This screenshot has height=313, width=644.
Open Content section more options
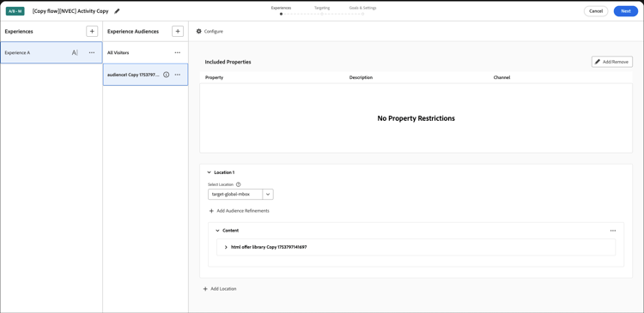pos(613,231)
